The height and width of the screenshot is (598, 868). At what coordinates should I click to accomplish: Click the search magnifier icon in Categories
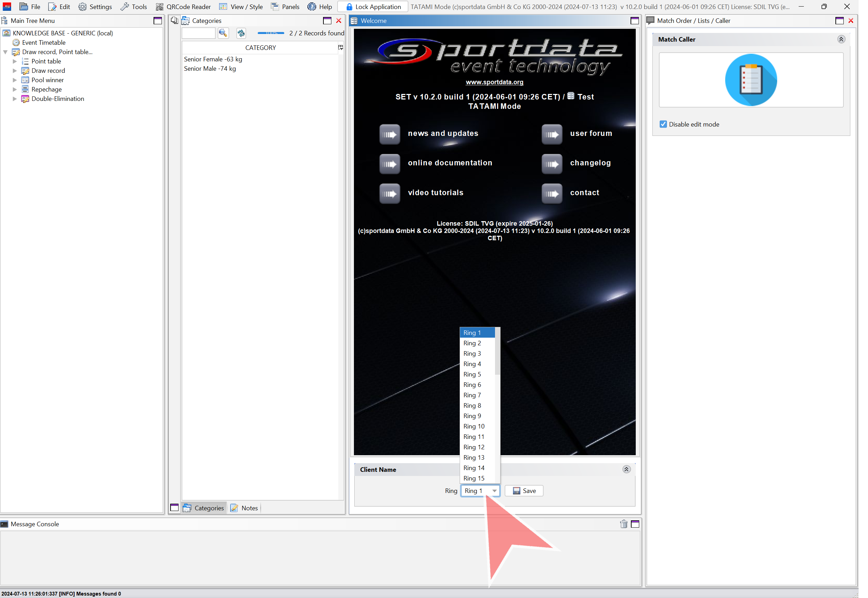coord(223,33)
